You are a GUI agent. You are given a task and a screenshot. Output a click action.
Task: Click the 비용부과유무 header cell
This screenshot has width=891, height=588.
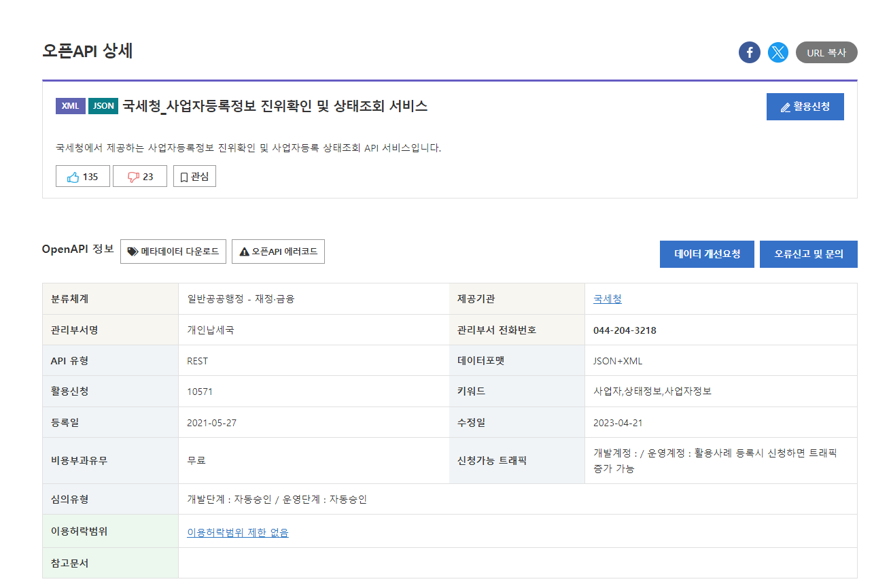110,460
